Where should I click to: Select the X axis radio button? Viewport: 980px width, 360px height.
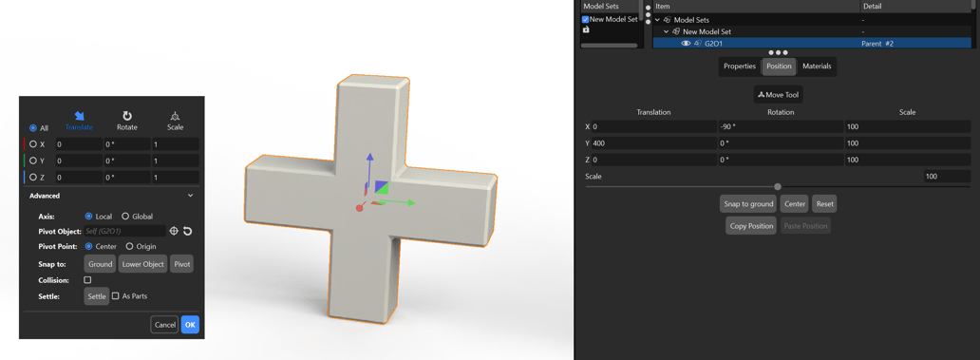[33, 144]
